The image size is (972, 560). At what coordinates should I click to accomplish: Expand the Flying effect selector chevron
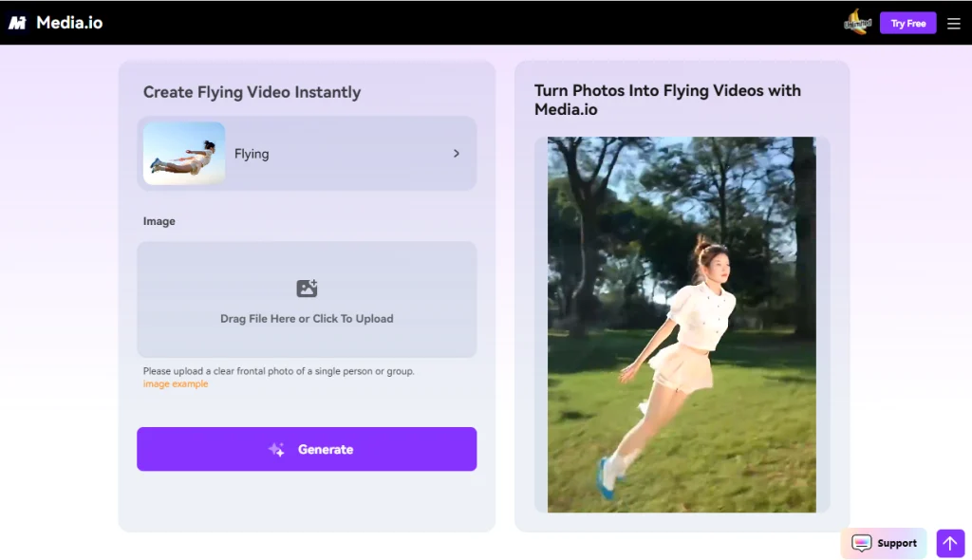click(x=456, y=153)
